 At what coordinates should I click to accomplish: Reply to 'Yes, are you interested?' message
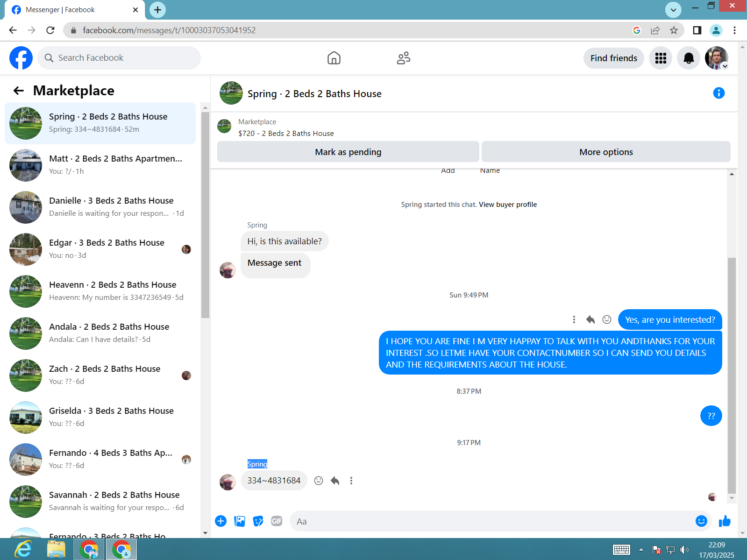(590, 319)
